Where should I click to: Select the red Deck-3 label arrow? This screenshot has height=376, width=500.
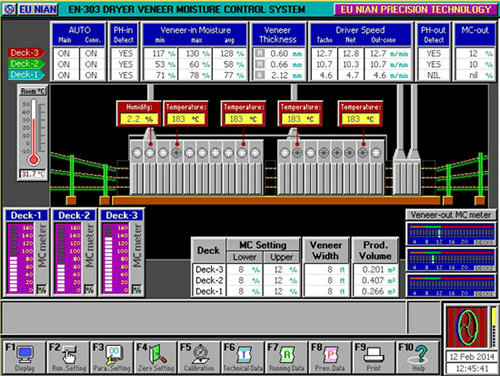[27, 53]
